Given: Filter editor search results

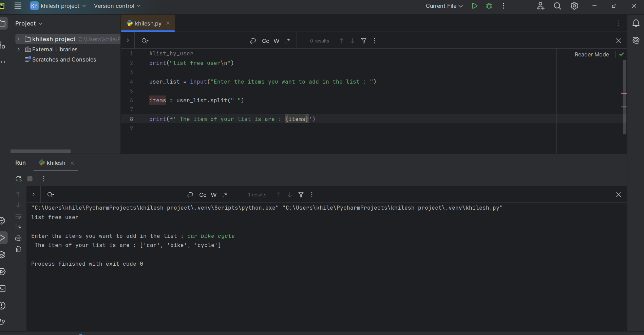Looking at the screenshot, I should point(364,41).
